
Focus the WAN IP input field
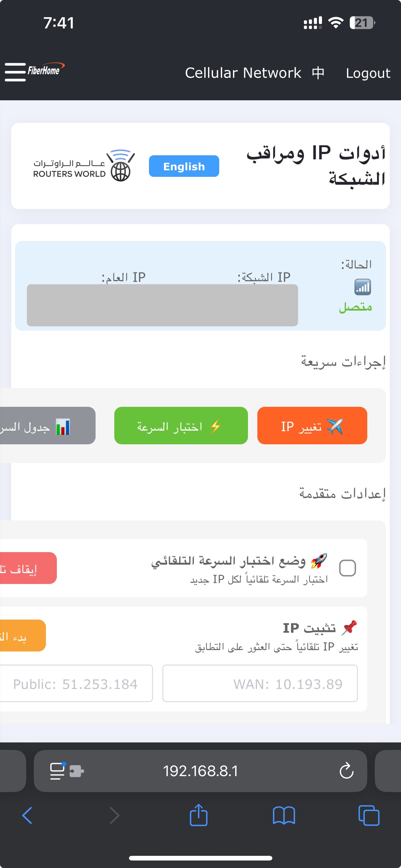pyautogui.click(x=260, y=684)
